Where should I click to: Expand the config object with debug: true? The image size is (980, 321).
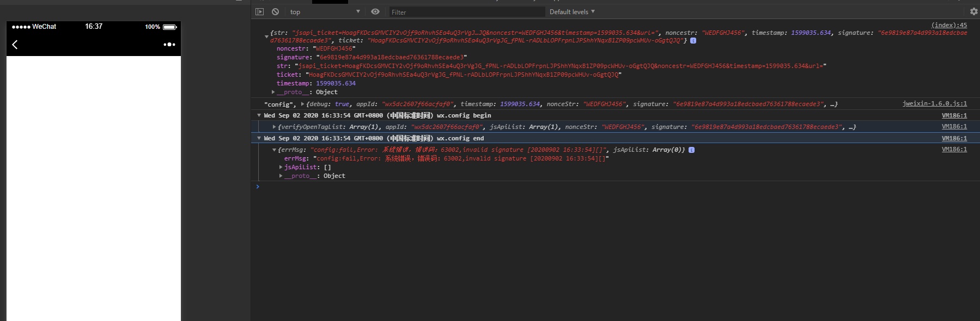[302, 104]
